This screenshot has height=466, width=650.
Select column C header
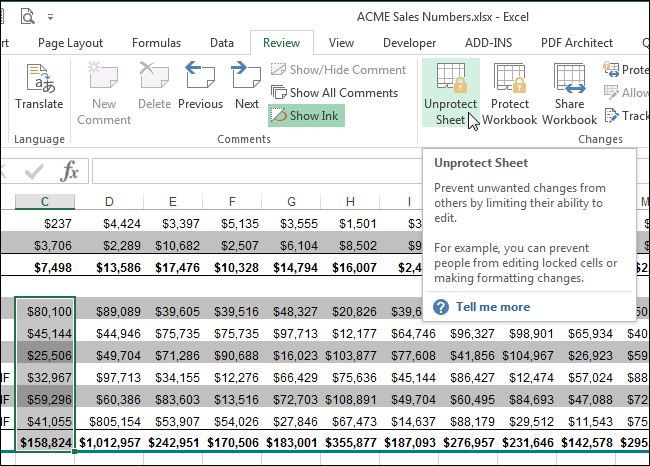pos(45,201)
